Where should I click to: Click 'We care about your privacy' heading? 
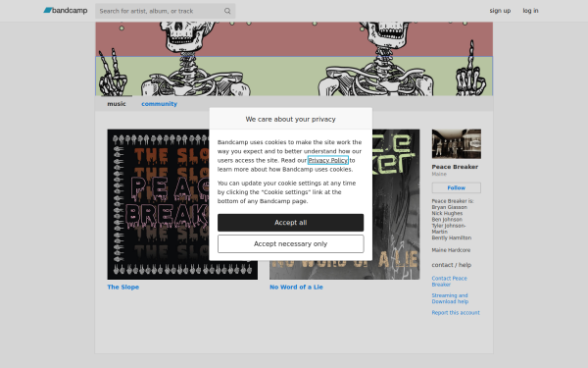pyautogui.click(x=291, y=119)
